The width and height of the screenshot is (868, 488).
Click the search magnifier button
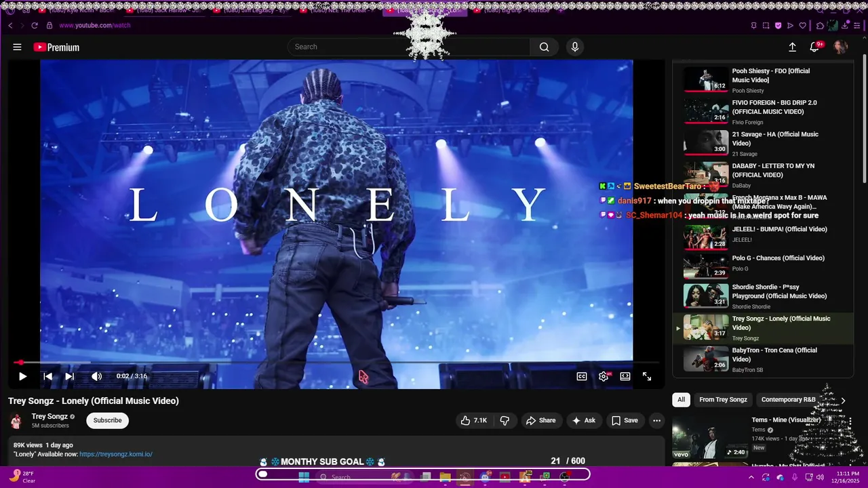[544, 47]
